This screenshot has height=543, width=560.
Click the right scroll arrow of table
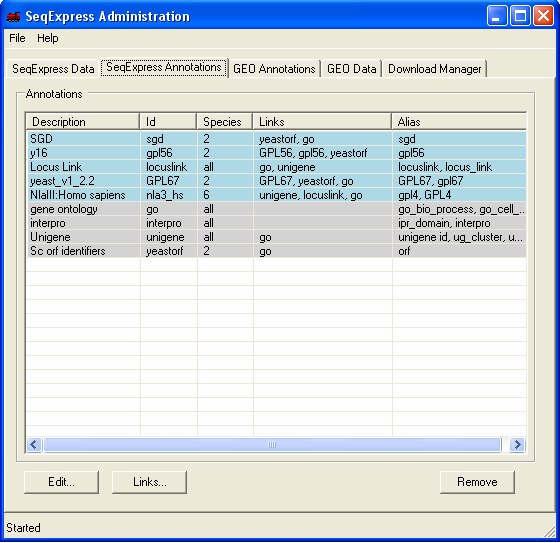[517, 445]
